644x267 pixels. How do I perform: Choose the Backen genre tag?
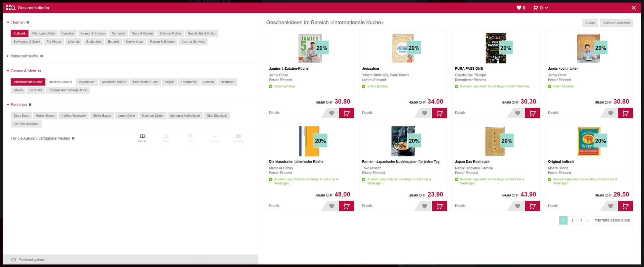(x=209, y=82)
